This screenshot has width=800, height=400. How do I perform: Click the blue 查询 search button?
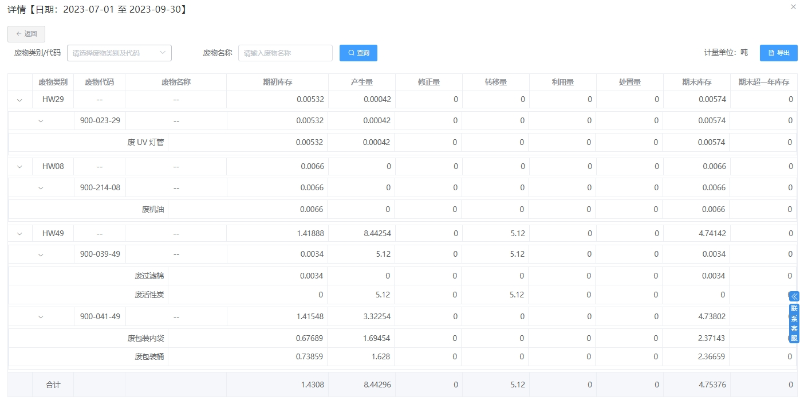coord(358,53)
